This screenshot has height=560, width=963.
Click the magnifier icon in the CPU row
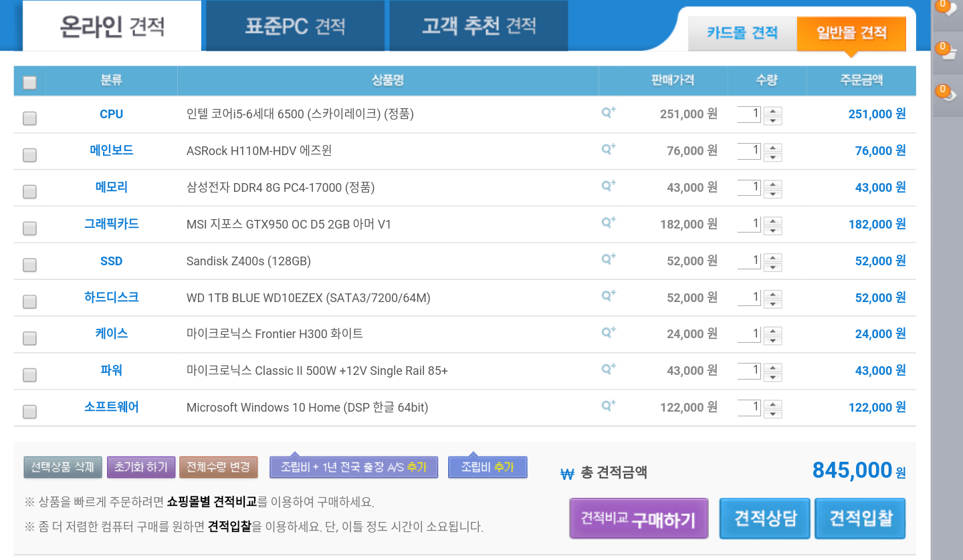tap(608, 113)
